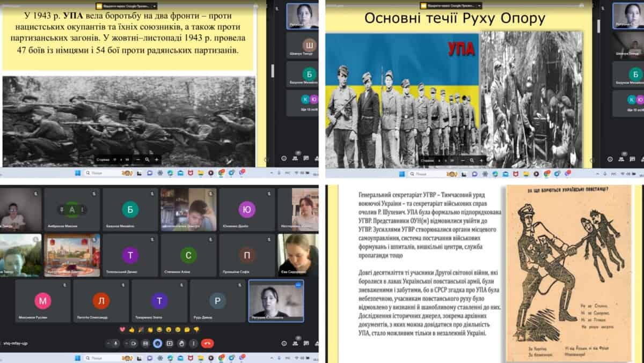Open info icon beside the 1943 УПА slide
The width and height of the screenshot is (644, 363).
(x=284, y=159)
